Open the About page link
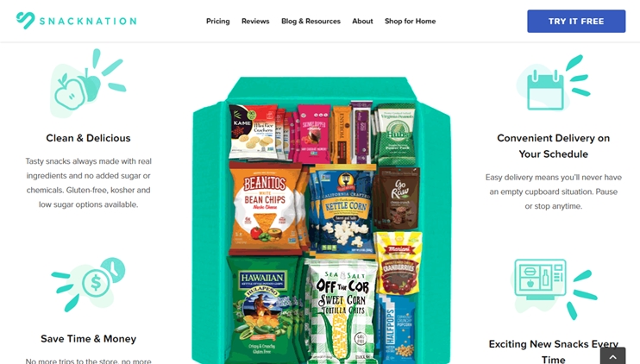 coord(362,22)
